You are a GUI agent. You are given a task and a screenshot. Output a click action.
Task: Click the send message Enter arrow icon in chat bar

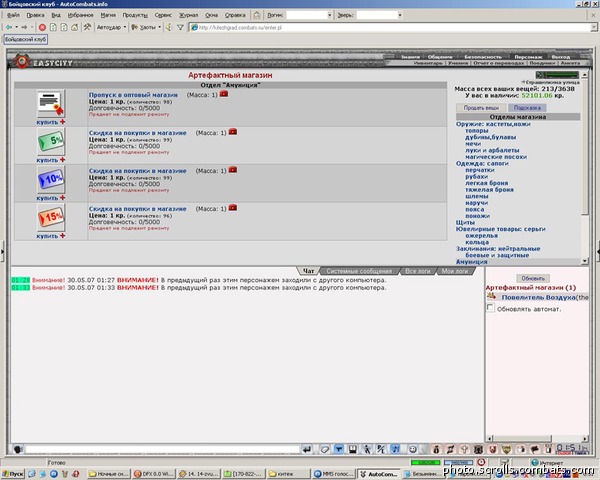(x=307, y=449)
